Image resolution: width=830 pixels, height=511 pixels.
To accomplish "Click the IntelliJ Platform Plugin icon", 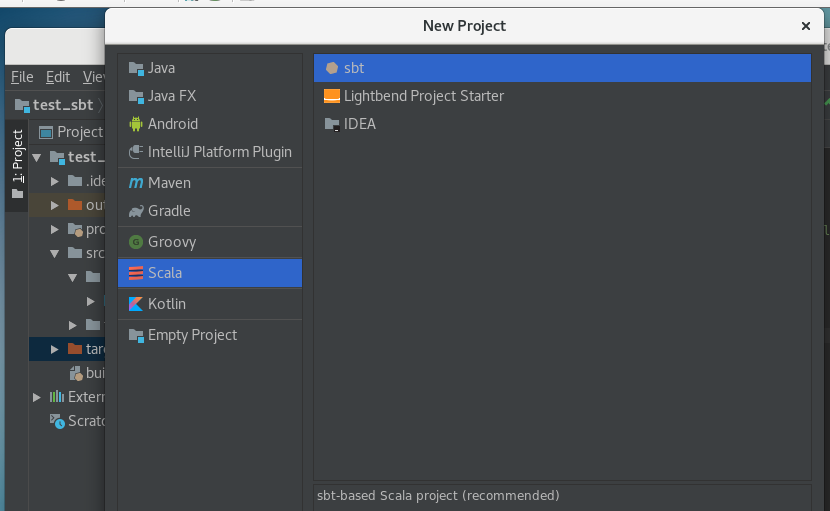I will 136,152.
